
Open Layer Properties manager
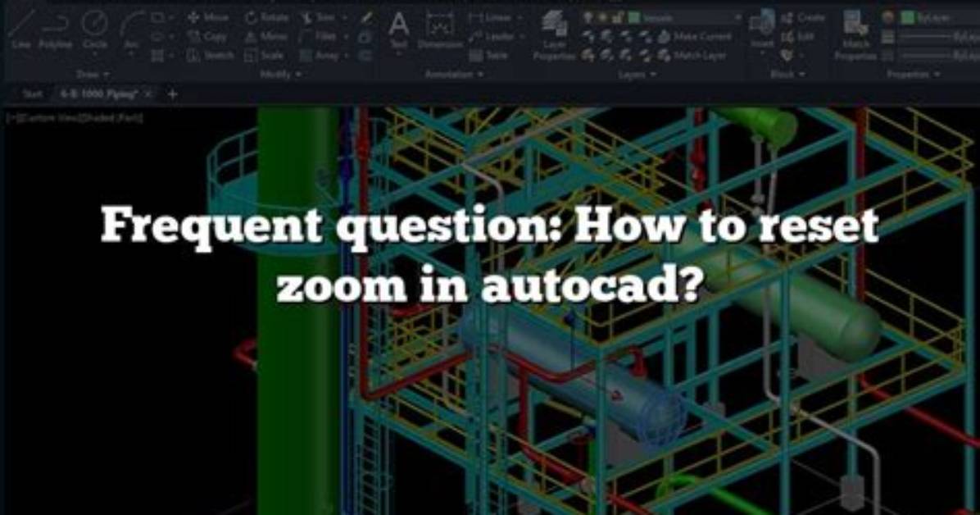[554, 35]
